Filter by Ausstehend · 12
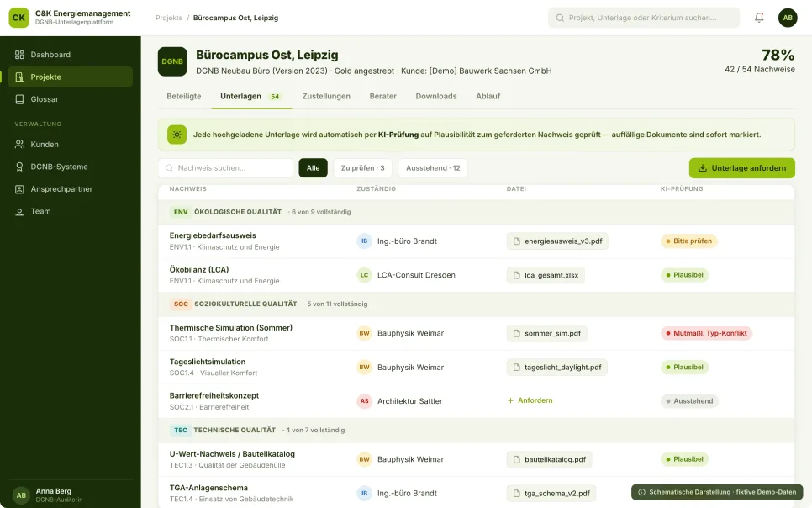812x508 pixels. pyautogui.click(x=433, y=168)
